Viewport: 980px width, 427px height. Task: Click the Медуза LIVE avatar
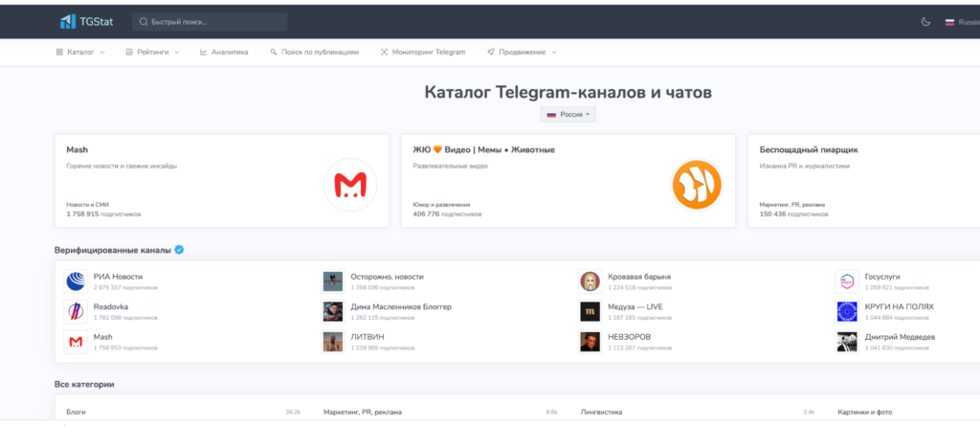(x=590, y=311)
